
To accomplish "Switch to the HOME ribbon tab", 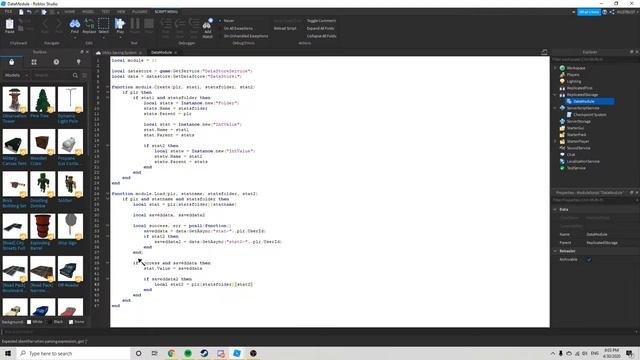I will [x=70, y=12].
